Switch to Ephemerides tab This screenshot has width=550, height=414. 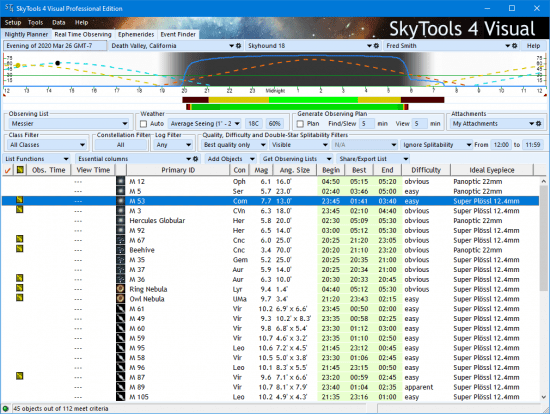tap(136, 34)
